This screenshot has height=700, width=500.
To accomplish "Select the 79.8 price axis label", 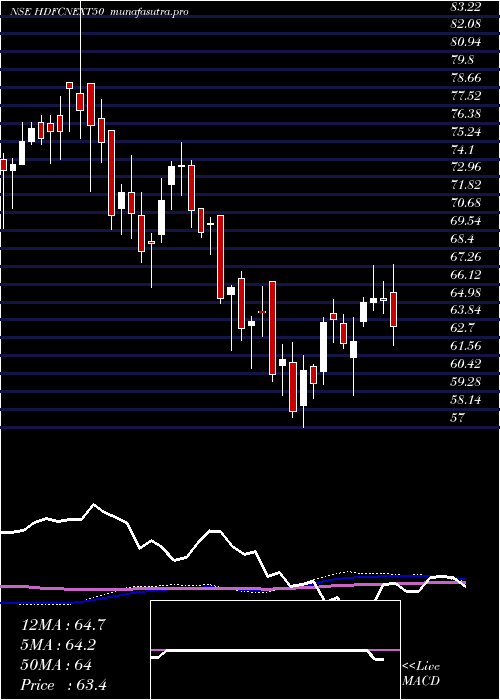I will coord(462,60).
